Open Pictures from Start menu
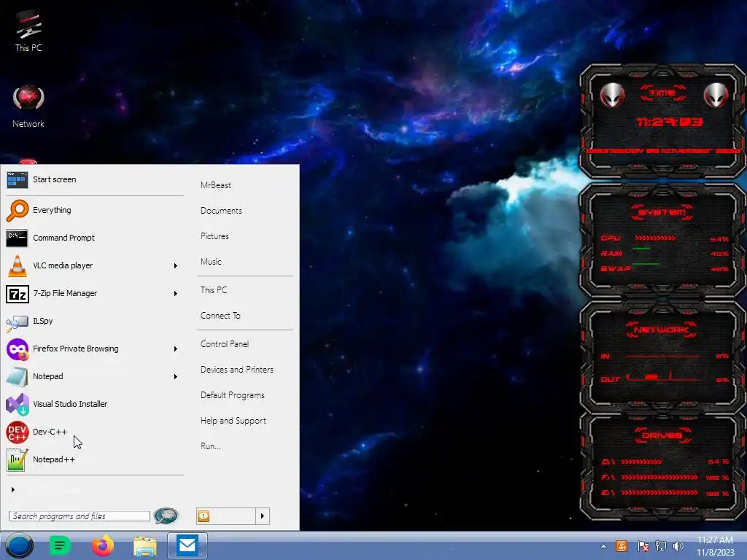This screenshot has height=560, width=747. click(214, 236)
